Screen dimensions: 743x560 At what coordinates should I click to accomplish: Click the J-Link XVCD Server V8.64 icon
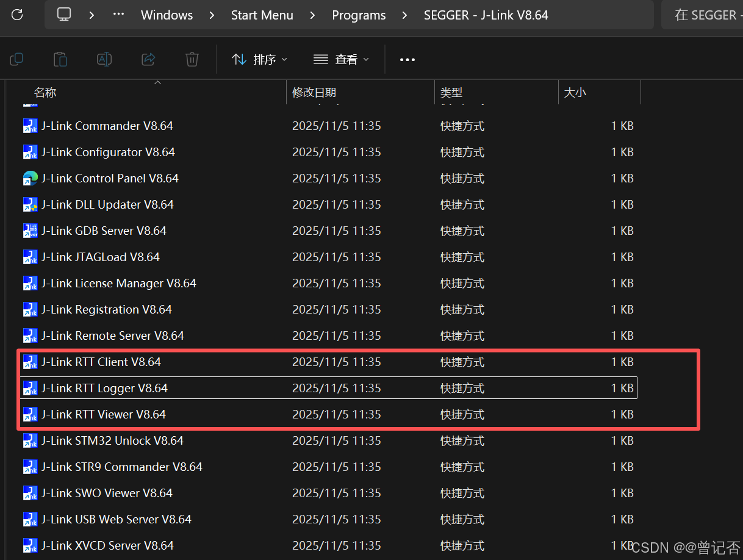[x=30, y=546]
